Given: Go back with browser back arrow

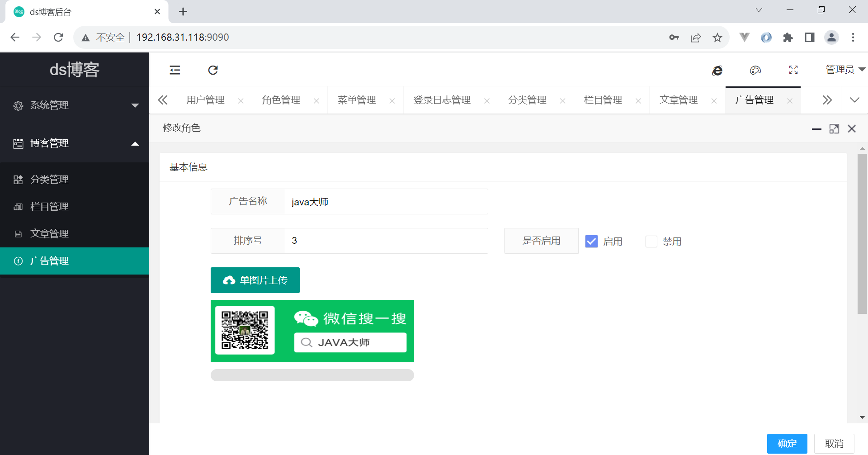Looking at the screenshot, I should coord(15,37).
